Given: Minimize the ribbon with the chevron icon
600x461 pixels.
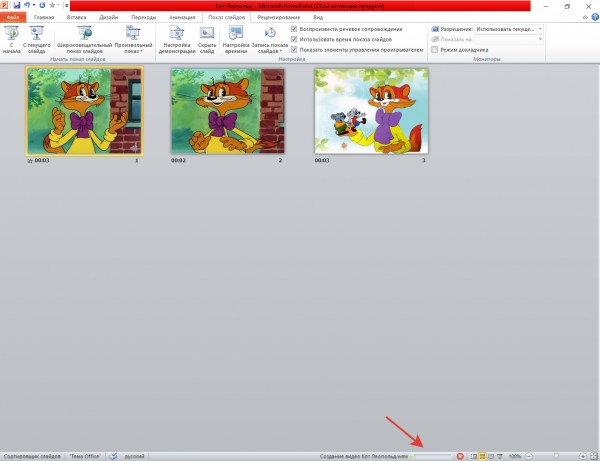Looking at the screenshot, I should (x=585, y=17).
